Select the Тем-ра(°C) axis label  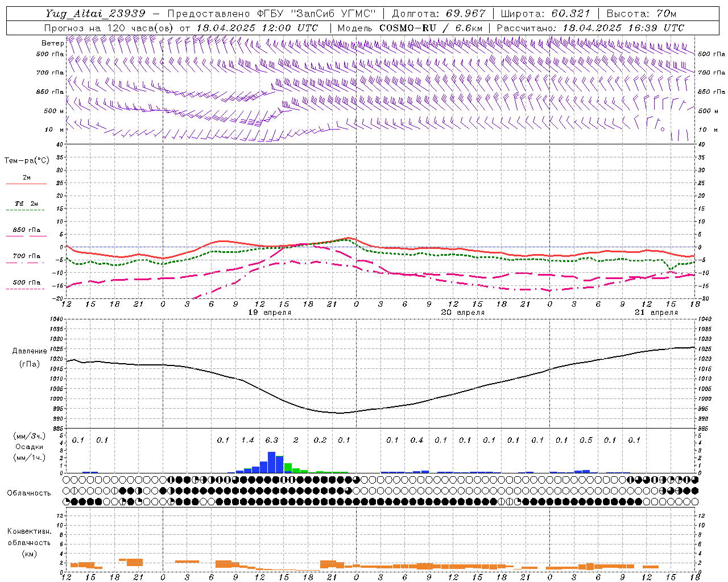pos(27,161)
